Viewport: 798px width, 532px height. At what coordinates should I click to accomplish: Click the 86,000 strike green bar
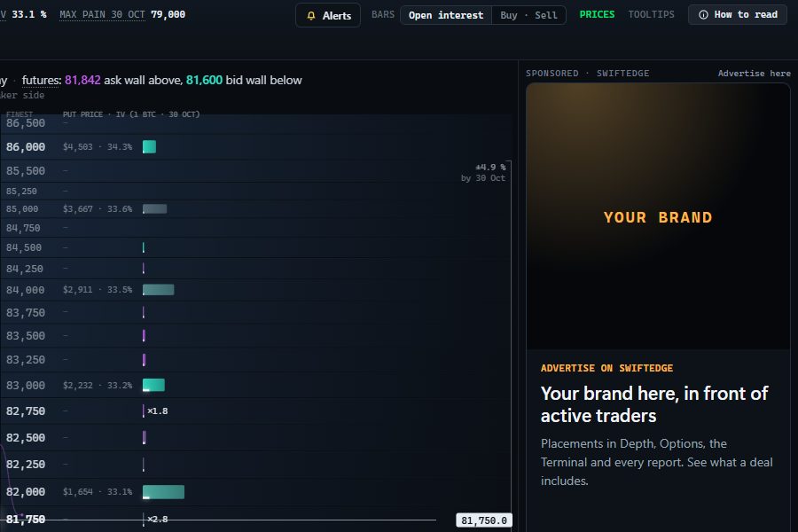point(149,146)
